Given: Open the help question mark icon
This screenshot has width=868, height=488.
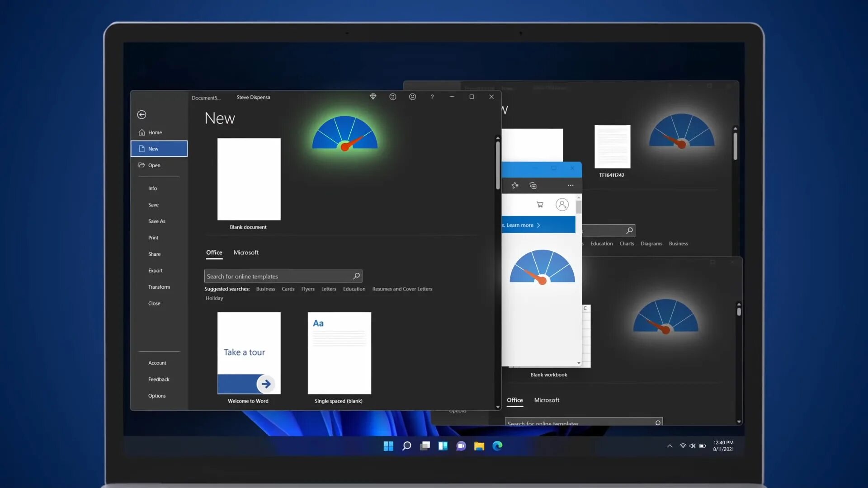Looking at the screenshot, I should pyautogui.click(x=432, y=97).
